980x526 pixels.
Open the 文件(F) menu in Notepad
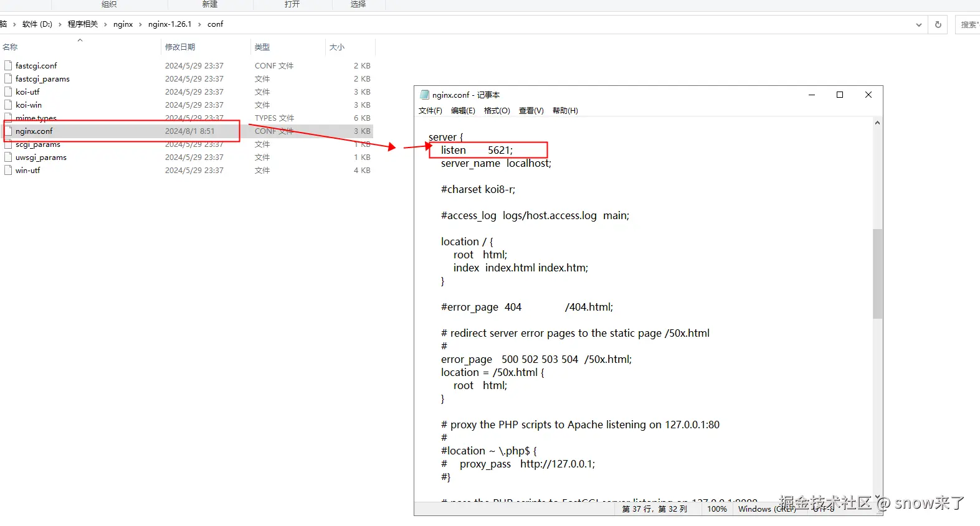click(x=431, y=111)
